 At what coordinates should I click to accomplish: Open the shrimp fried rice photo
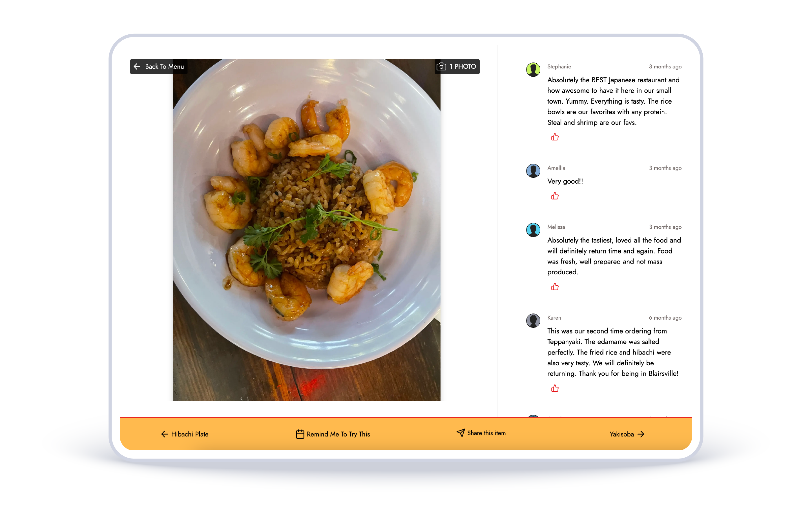[306, 230]
